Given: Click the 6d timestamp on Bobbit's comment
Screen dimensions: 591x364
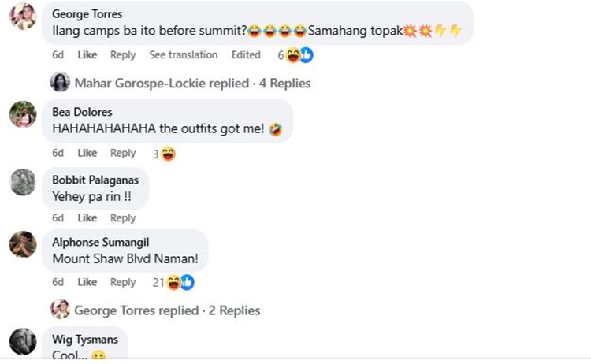Looking at the screenshot, I should pos(58,217).
